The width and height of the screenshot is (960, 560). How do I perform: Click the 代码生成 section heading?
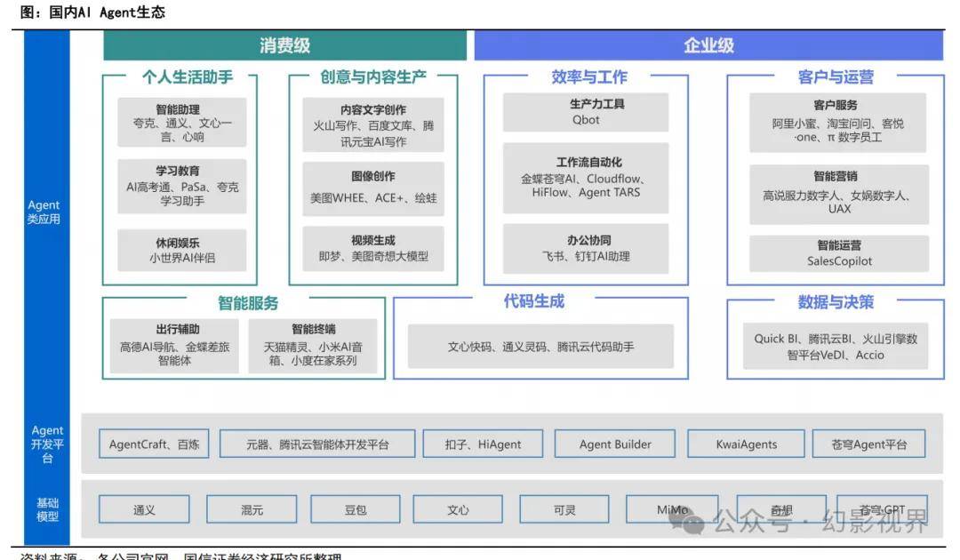pos(534,301)
